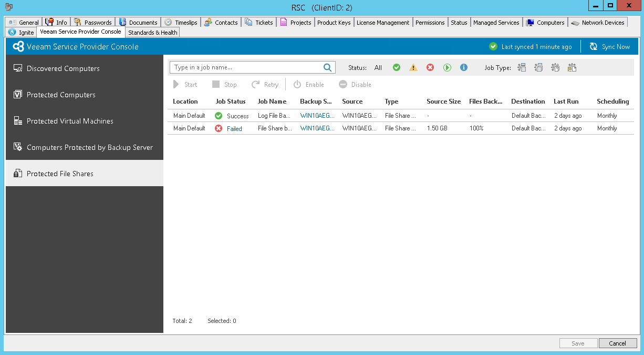Filter jobs by Running status
Image resolution: width=644 pixels, height=355 pixels.
pyautogui.click(x=447, y=67)
